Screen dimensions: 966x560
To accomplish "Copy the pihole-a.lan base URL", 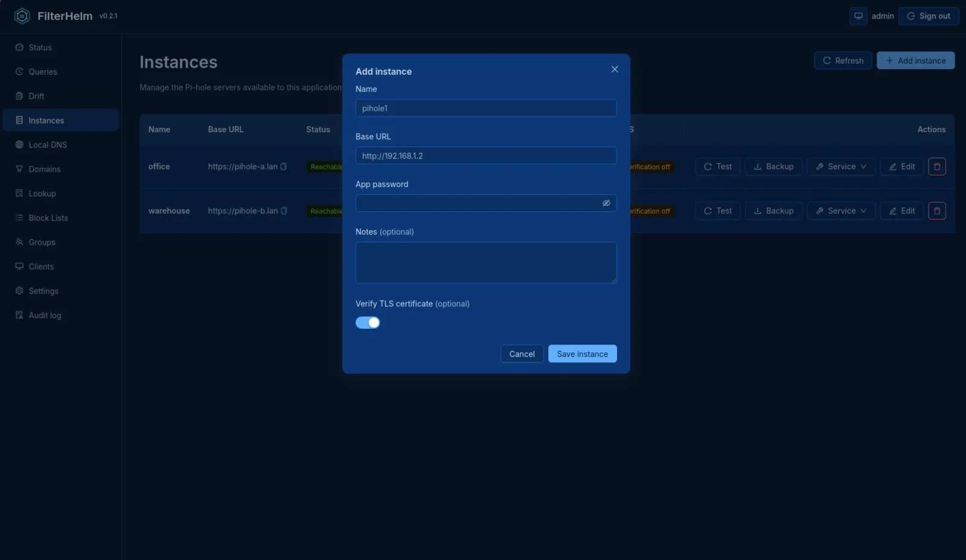I will [284, 167].
